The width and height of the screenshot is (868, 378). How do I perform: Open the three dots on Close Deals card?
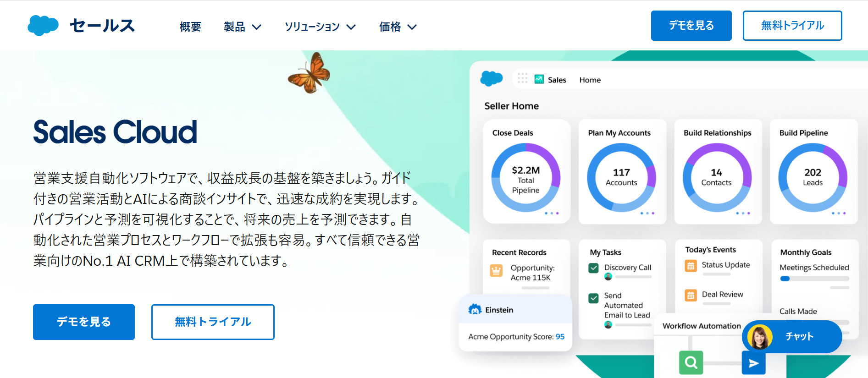(x=552, y=213)
